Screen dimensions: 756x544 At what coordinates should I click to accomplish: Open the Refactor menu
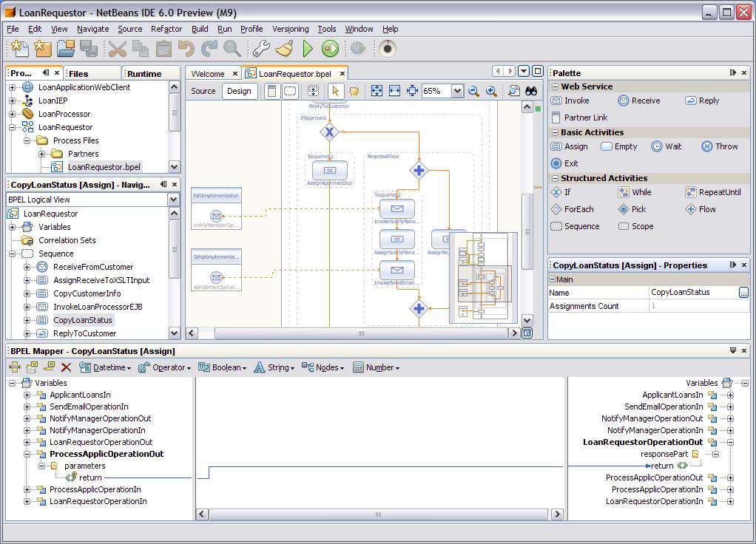(x=166, y=29)
